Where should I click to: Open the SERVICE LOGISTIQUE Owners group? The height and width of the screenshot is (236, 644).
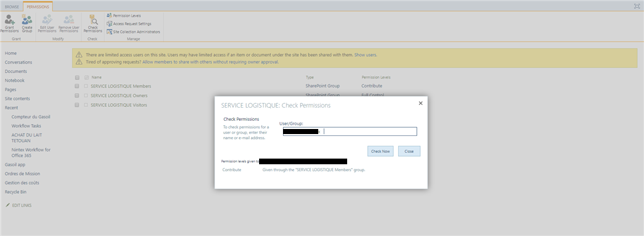[119, 96]
